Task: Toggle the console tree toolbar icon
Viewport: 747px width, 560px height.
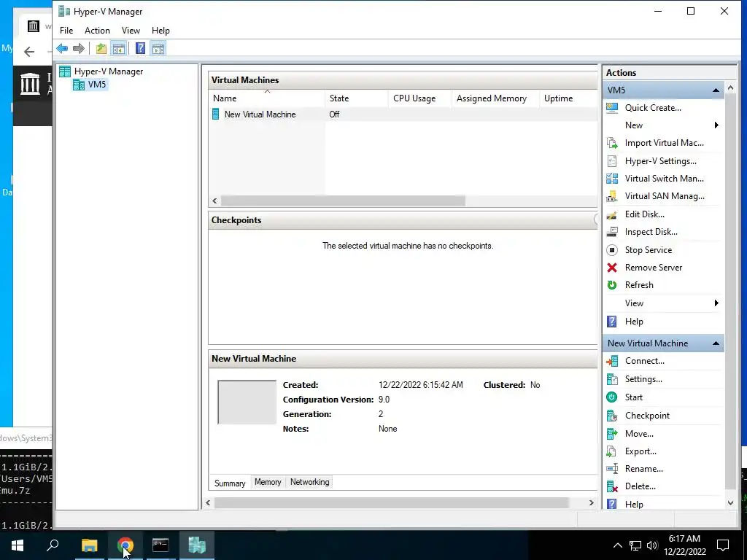Action: point(119,48)
